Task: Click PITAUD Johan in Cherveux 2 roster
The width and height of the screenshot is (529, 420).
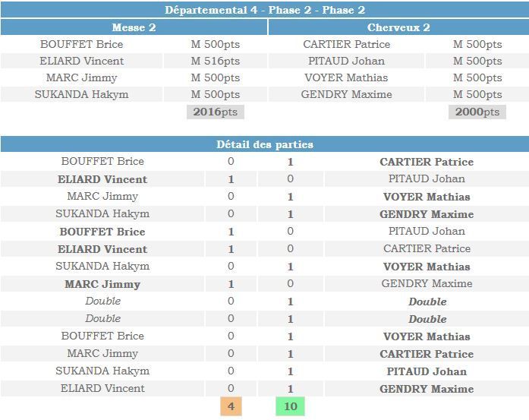Action: [347, 61]
